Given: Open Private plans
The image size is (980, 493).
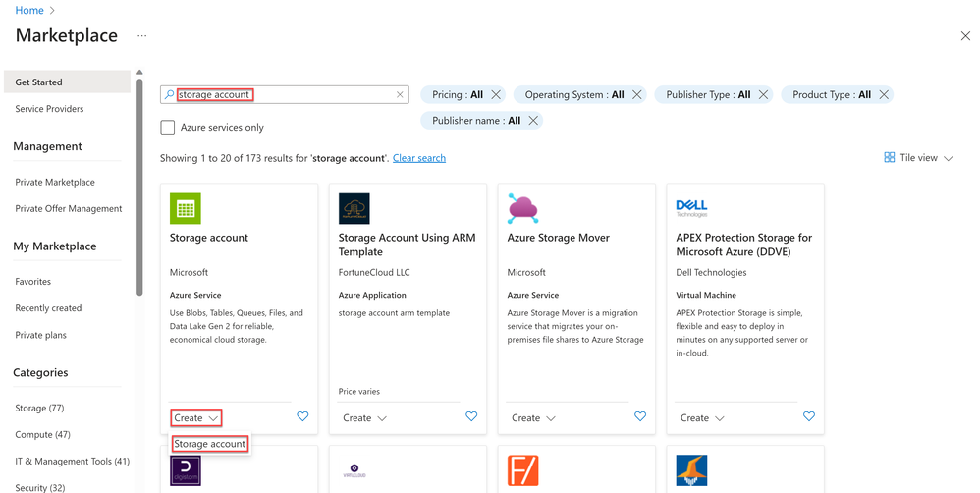Looking at the screenshot, I should pyautogui.click(x=40, y=335).
